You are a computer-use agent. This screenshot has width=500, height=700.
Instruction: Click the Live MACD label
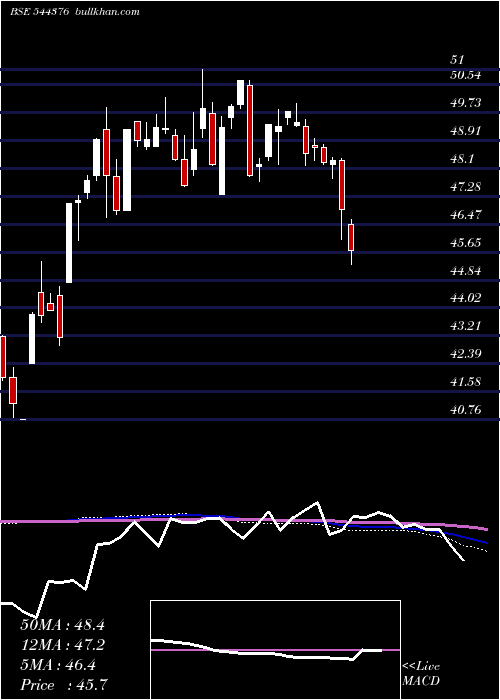421,674
